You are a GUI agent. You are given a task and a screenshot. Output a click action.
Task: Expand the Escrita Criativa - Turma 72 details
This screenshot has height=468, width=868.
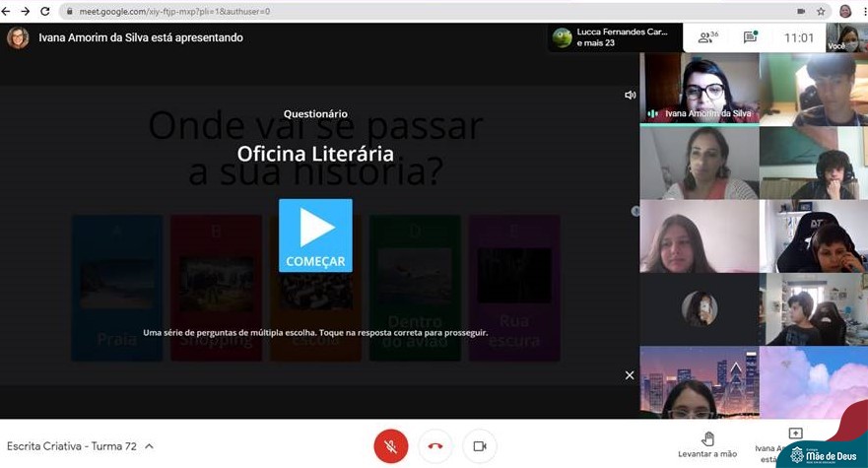(x=150, y=446)
